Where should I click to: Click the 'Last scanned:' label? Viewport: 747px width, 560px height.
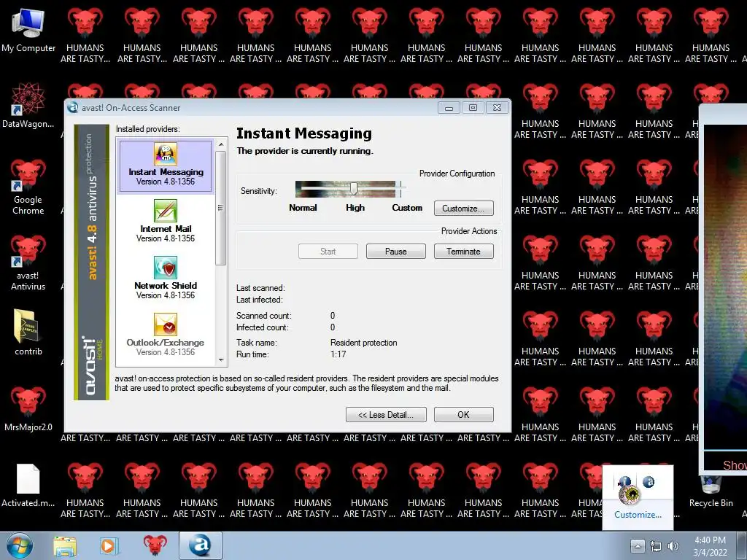click(x=260, y=288)
